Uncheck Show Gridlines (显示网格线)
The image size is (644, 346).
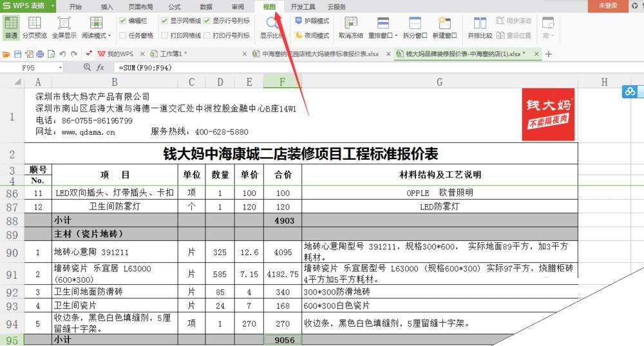[x=164, y=21]
